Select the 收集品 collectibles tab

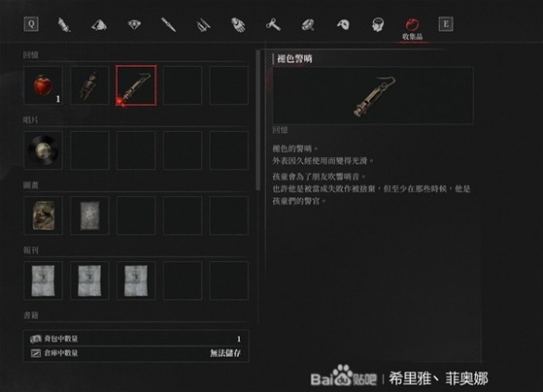[412, 29]
